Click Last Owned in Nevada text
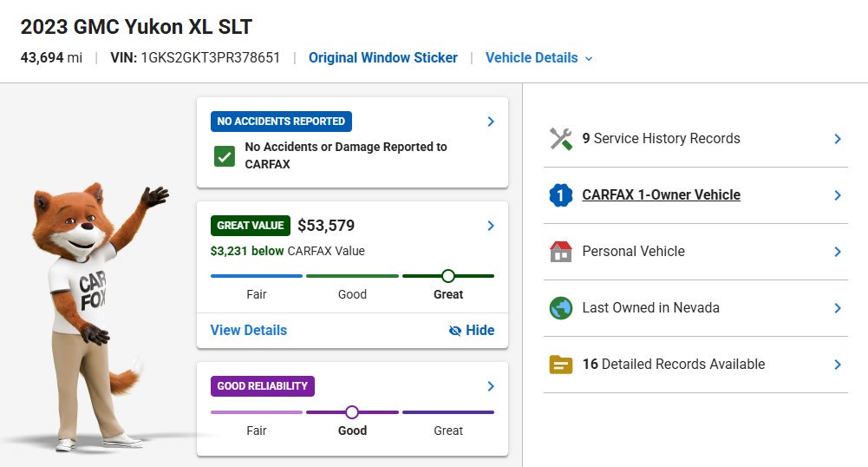This screenshot has width=868, height=467. [650, 308]
